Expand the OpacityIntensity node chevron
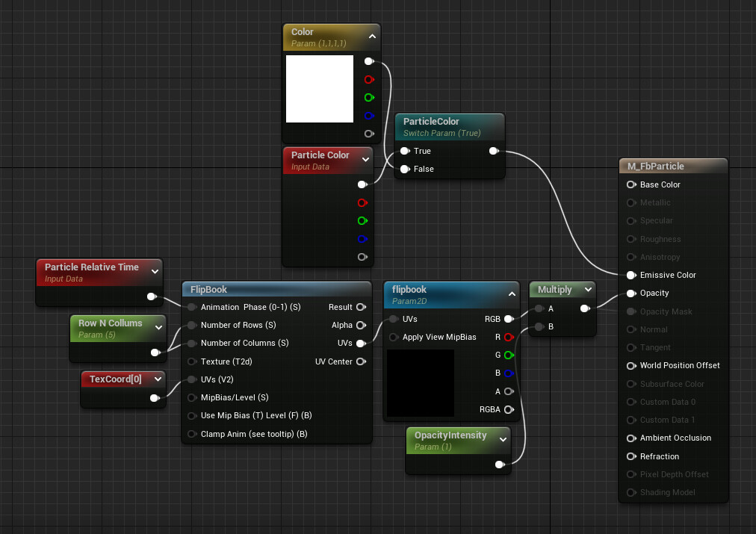756x534 pixels. tap(503, 440)
